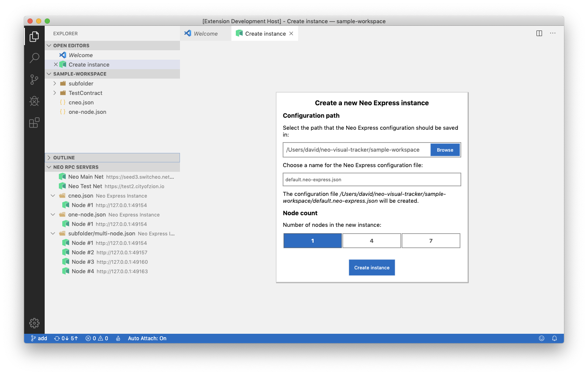Open the Manage gear menu

(34, 323)
